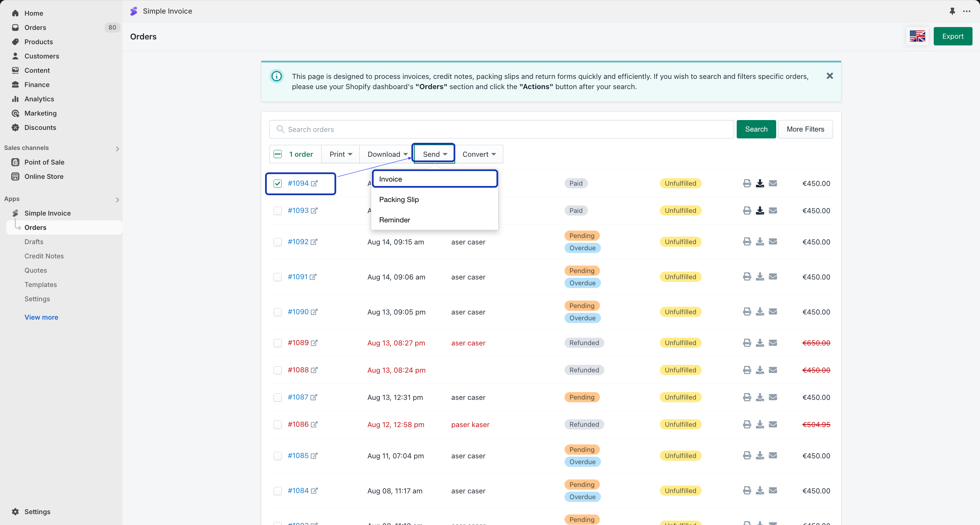Toggle the select-all orders checkbox
This screenshot has height=525, width=980.
[x=278, y=154]
